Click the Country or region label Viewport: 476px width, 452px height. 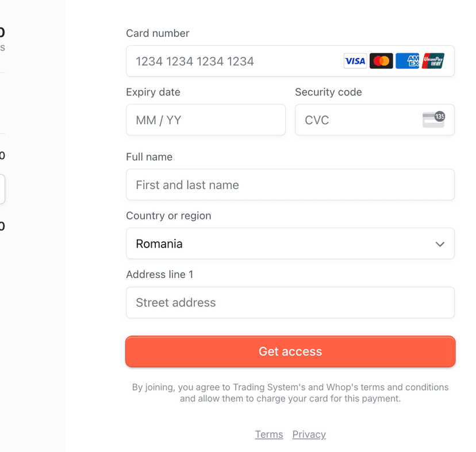[168, 215]
